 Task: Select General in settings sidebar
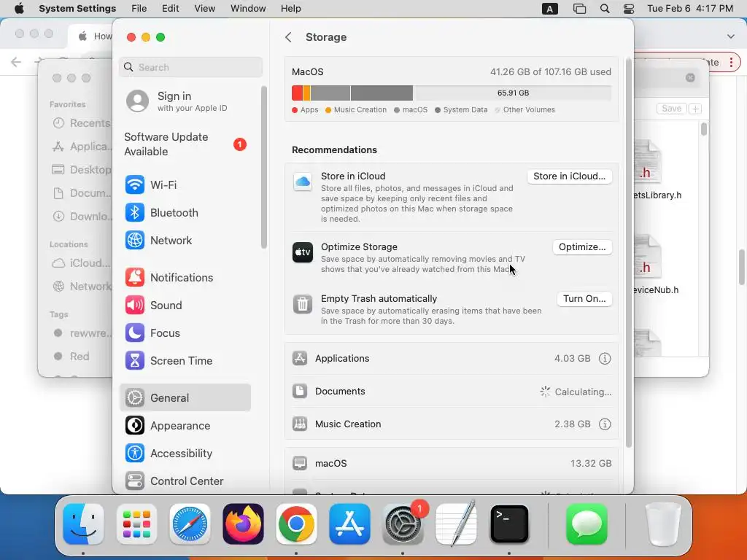coord(185,397)
